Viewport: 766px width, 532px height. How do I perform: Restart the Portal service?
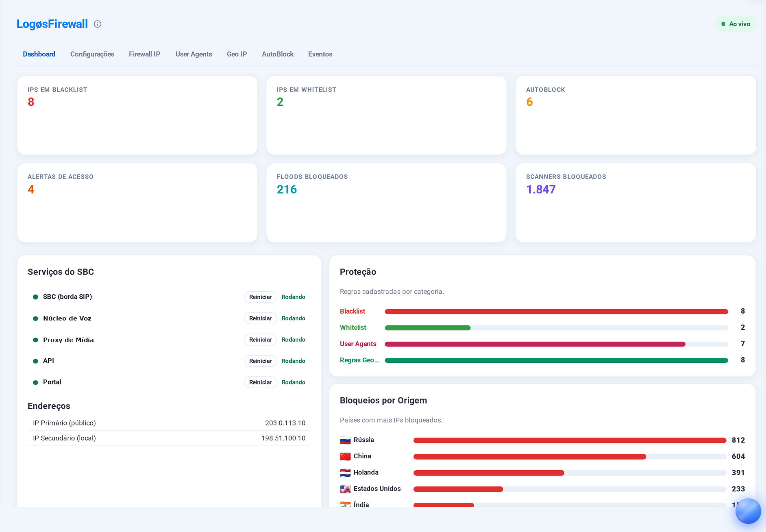pyautogui.click(x=260, y=382)
